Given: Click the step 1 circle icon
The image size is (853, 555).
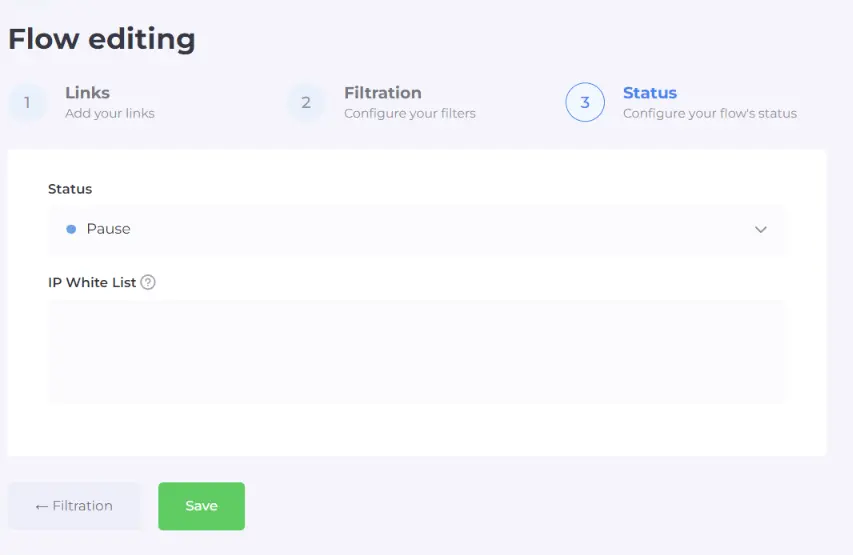Looking at the screenshot, I should click(27, 102).
